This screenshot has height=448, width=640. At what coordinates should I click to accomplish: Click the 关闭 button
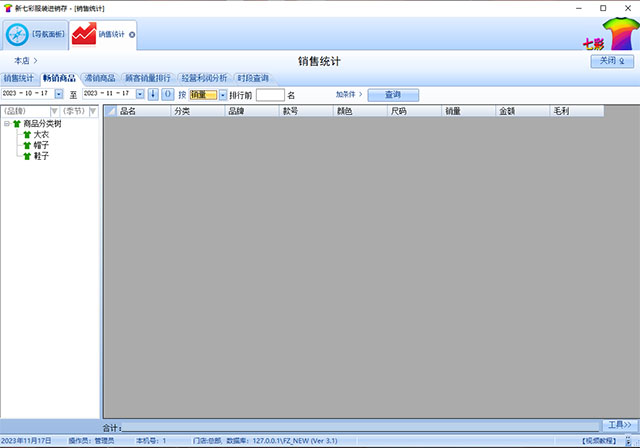(612, 61)
